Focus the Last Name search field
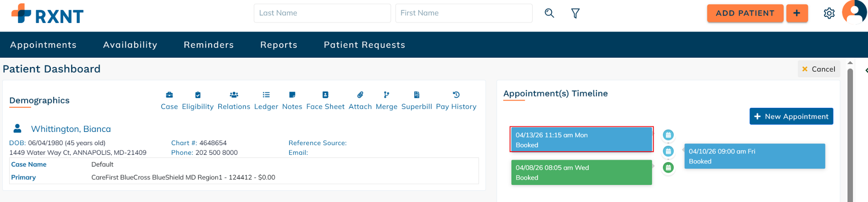The width and height of the screenshot is (868, 202). pos(322,13)
